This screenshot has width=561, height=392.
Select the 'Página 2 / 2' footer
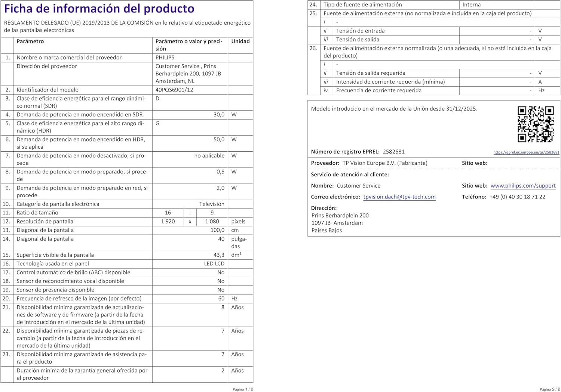550,389
